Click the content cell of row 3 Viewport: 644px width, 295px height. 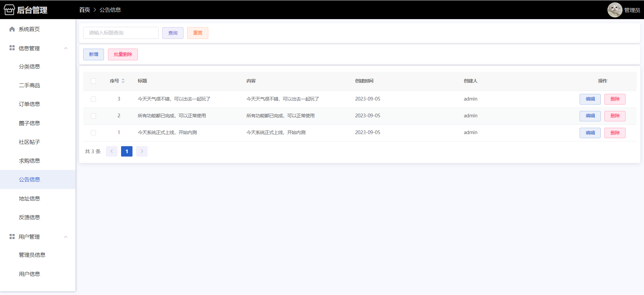click(x=283, y=99)
